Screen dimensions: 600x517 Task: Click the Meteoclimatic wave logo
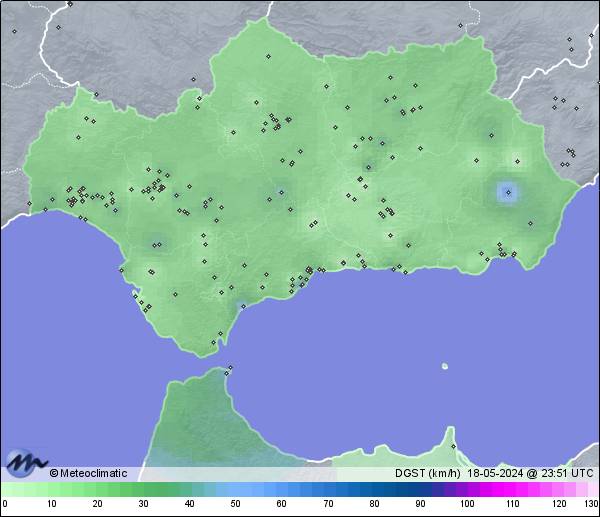26,463
